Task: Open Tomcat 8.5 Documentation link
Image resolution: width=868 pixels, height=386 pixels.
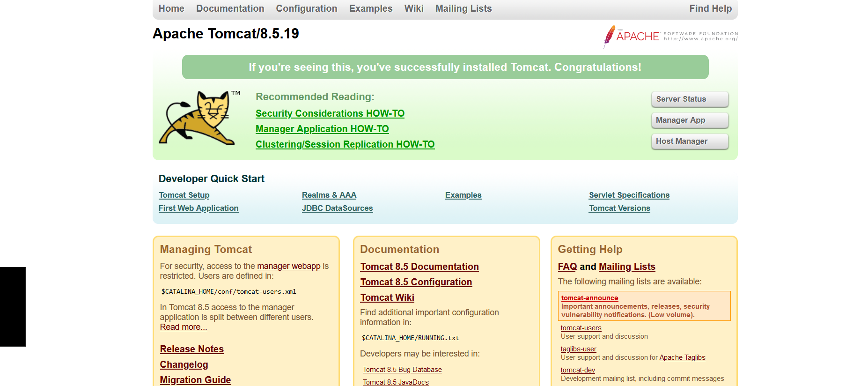Action: click(419, 267)
